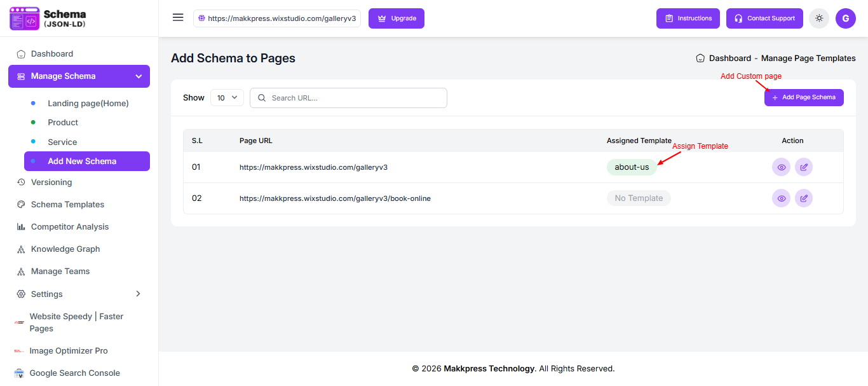
Task: Click the Schema JSON-LD logo
Action: 48,18
